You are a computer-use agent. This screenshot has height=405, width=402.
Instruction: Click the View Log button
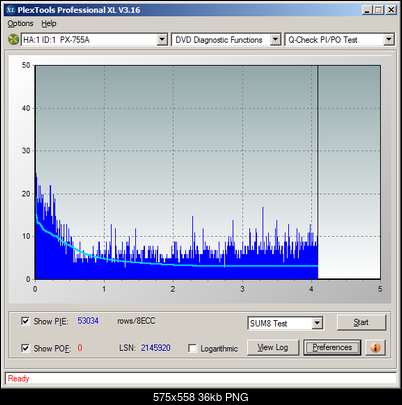pos(273,348)
